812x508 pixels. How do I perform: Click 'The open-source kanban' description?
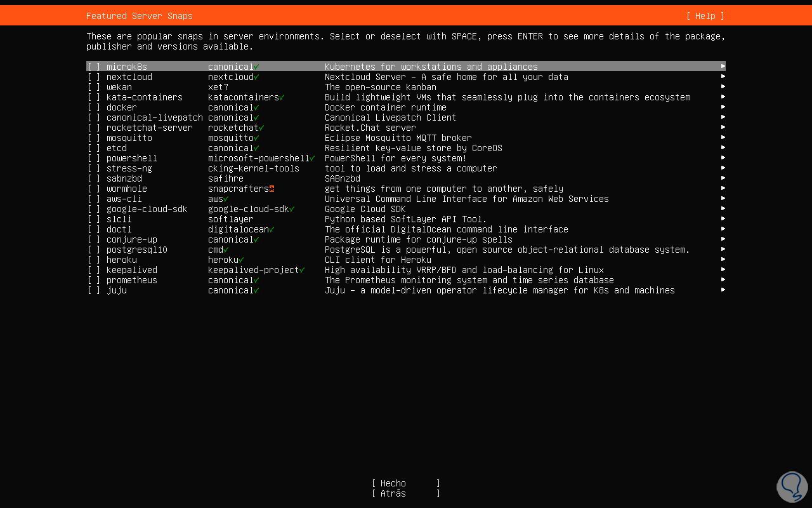click(381, 87)
